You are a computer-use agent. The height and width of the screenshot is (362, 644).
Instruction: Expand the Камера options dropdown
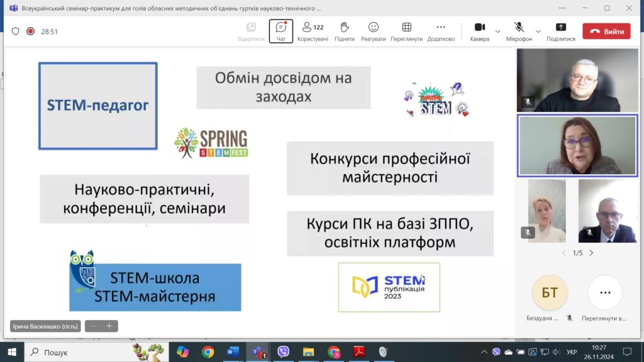point(497,31)
